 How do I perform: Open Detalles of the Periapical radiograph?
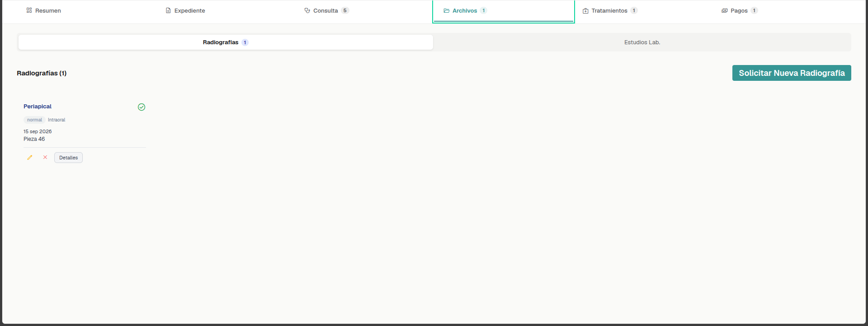[x=68, y=158]
